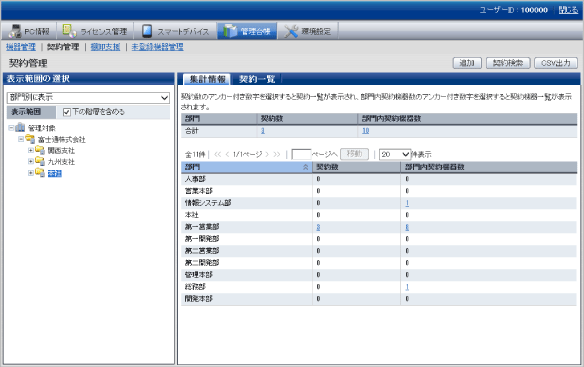Go to last page double-arrow icon
Screen dimensions: 584x367
277,154
